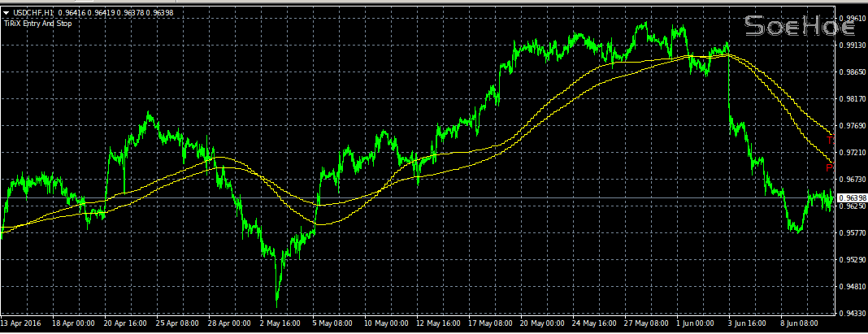Click the 17 May 08:00 time label

coord(490,323)
